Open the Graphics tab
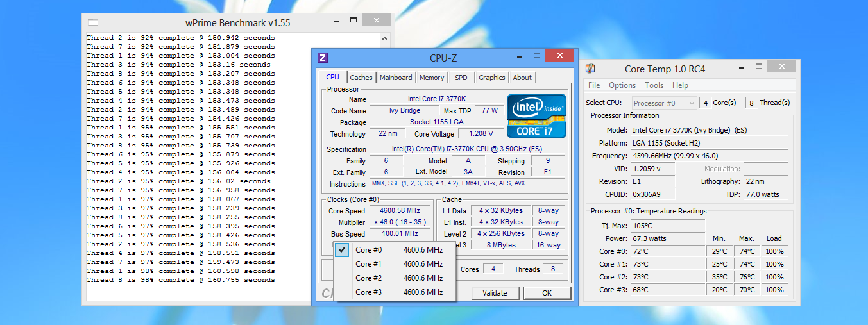 492,78
